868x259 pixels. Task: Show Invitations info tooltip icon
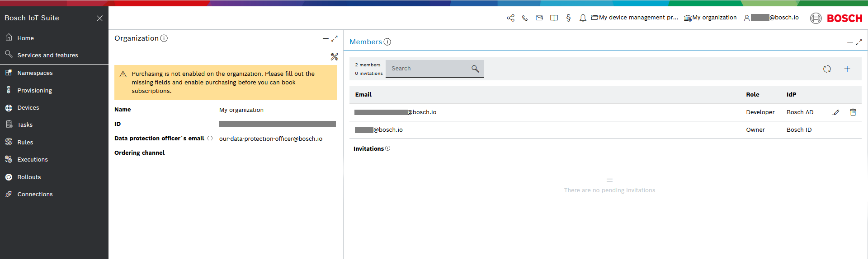click(387, 148)
